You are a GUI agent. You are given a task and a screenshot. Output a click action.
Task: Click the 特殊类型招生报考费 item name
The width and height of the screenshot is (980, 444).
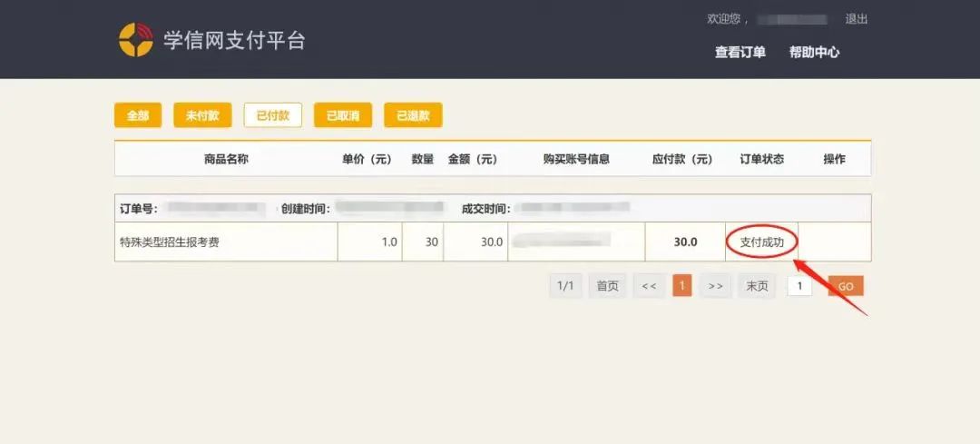(170, 242)
